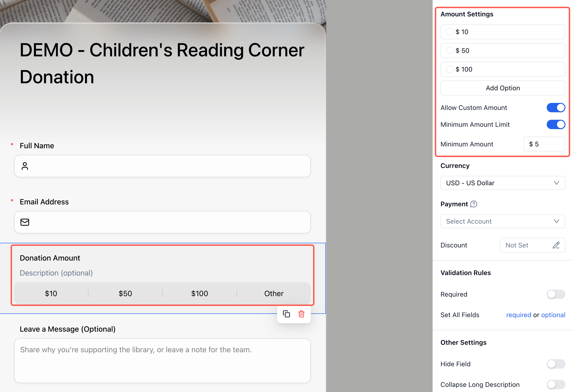Click the Validation Rules heading
The height and width of the screenshot is (392, 572).
[x=466, y=273]
